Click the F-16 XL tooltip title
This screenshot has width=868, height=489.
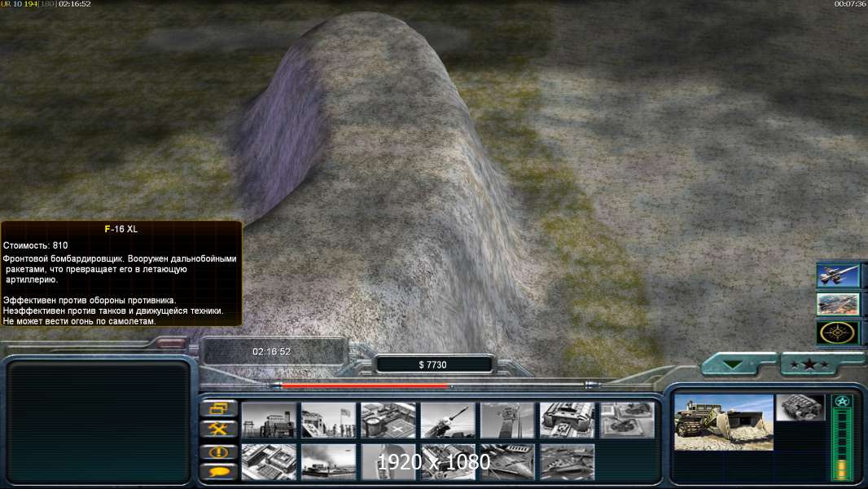tap(121, 229)
